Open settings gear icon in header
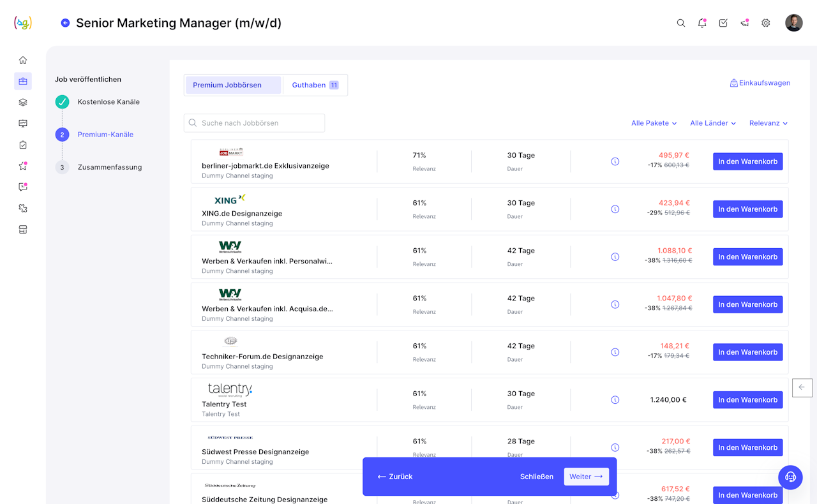817x504 pixels. (765, 23)
